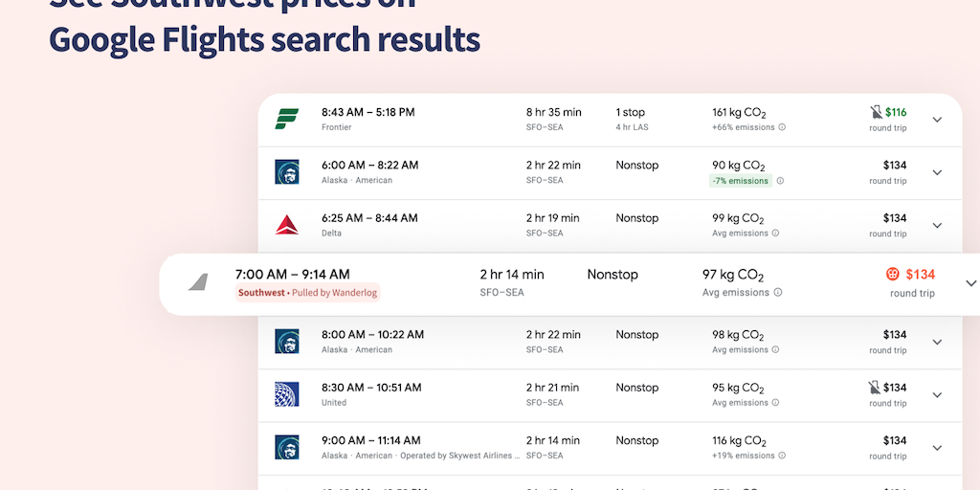
Task: Click the United airline globe logo
Action: [287, 394]
